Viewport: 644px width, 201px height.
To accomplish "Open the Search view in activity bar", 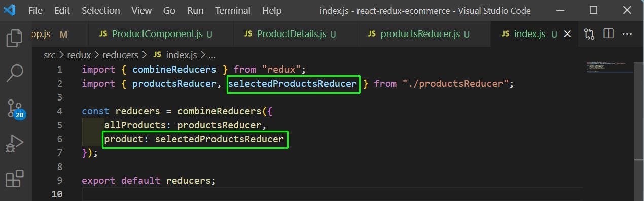I will [14, 74].
